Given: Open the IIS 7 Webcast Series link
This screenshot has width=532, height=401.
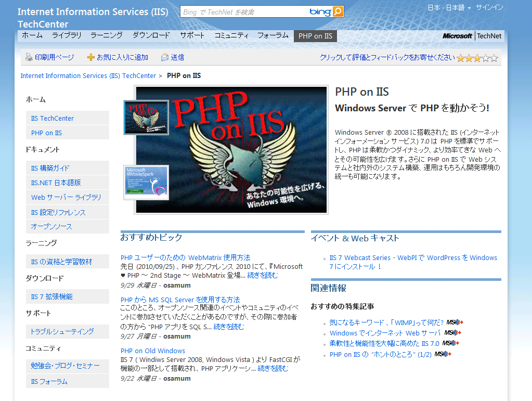Looking at the screenshot, I should (x=413, y=262).
